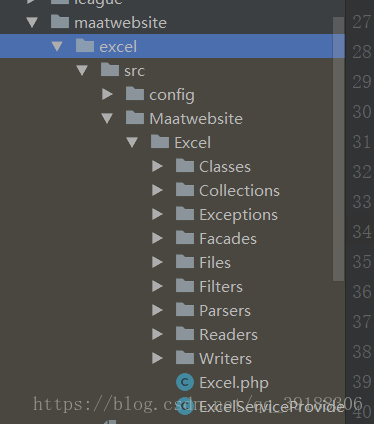The height and width of the screenshot is (424, 374).
Task: Expand the Classes folder arrow
Action: coord(157,166)
